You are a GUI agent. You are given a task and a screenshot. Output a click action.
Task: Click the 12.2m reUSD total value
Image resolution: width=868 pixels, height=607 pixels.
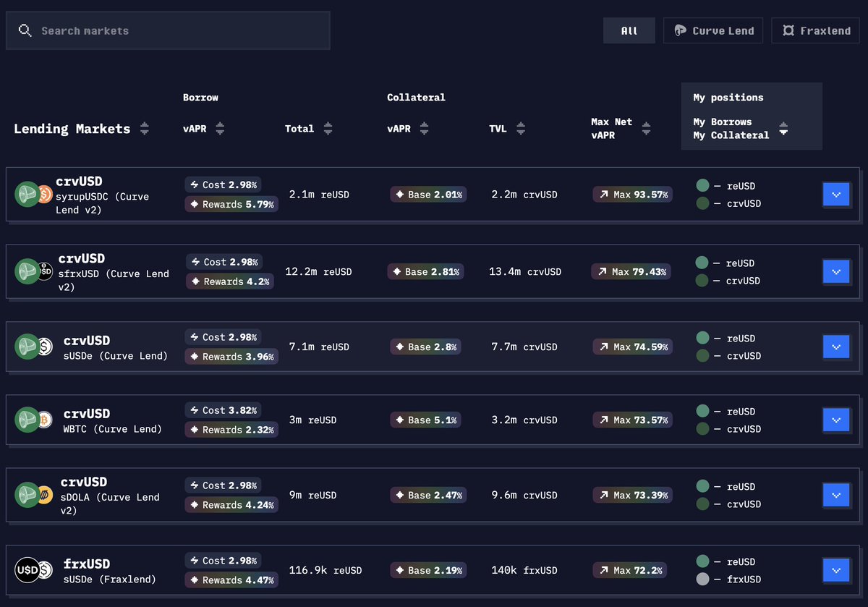click(x=318, y=272)
